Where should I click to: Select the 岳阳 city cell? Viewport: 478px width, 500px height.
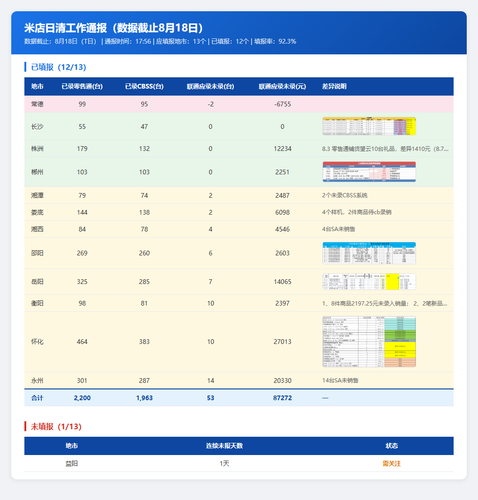coord(37,282)
